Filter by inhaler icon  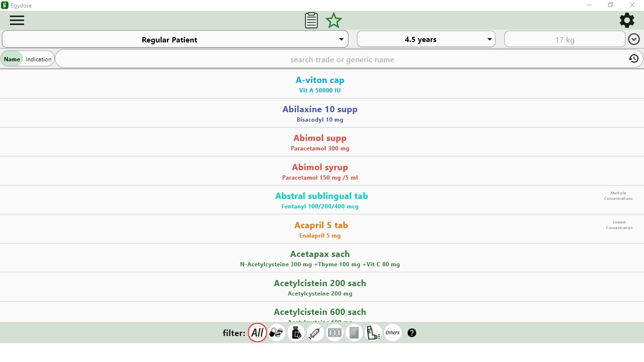pos(373,333)
